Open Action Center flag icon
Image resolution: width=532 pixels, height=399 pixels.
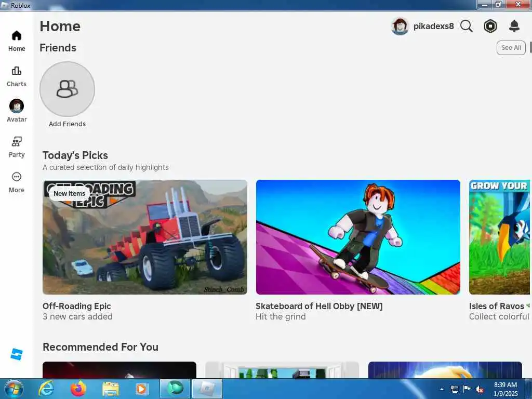[467, 389]
